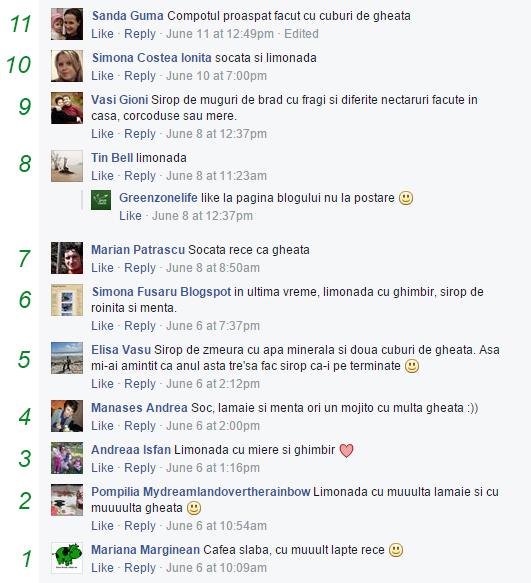Open Tin Bell's profile thumbnail
This screenshot has height=583, width=531.
[x=67, y=166]
